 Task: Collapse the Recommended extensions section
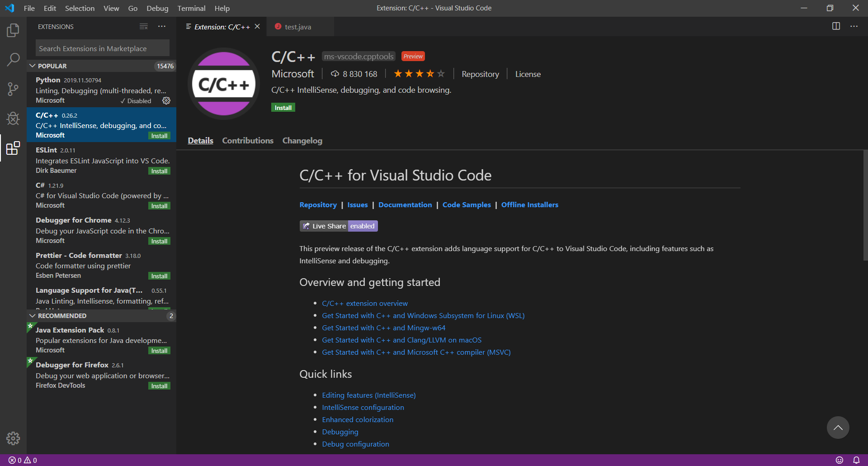pyautogui.click(x=33, y=316)
